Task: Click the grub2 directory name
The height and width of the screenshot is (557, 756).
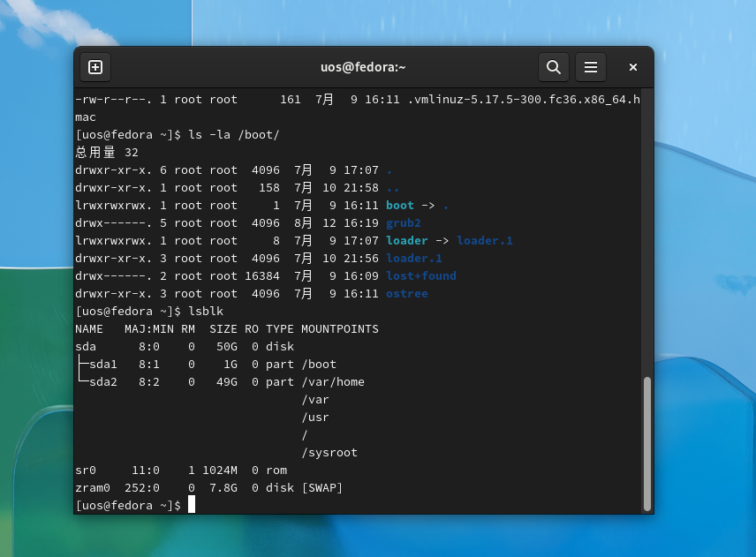Action: pos(404,223)
